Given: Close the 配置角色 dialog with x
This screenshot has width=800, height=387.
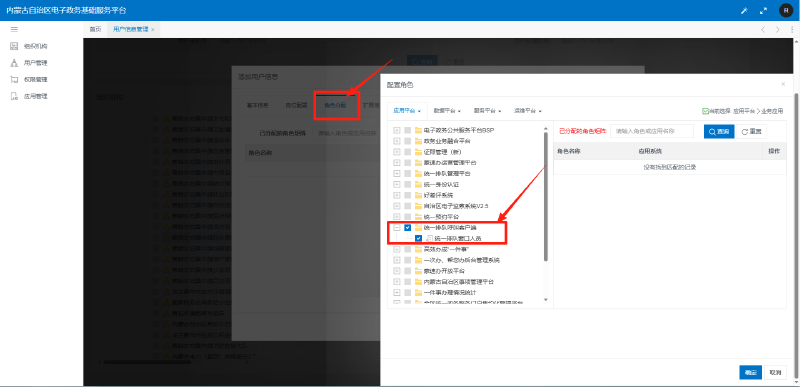Looking at the screenshot, I should click(783, 84).
